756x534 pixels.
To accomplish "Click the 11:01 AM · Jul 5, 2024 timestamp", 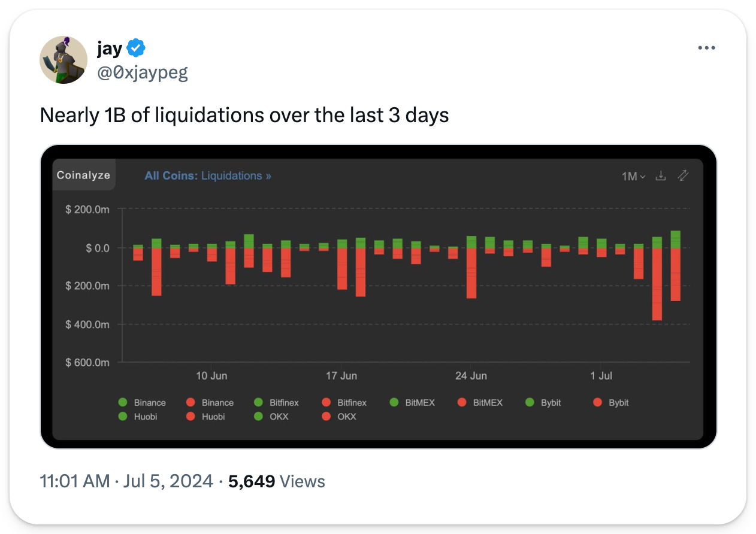I will tap(126, 481).
